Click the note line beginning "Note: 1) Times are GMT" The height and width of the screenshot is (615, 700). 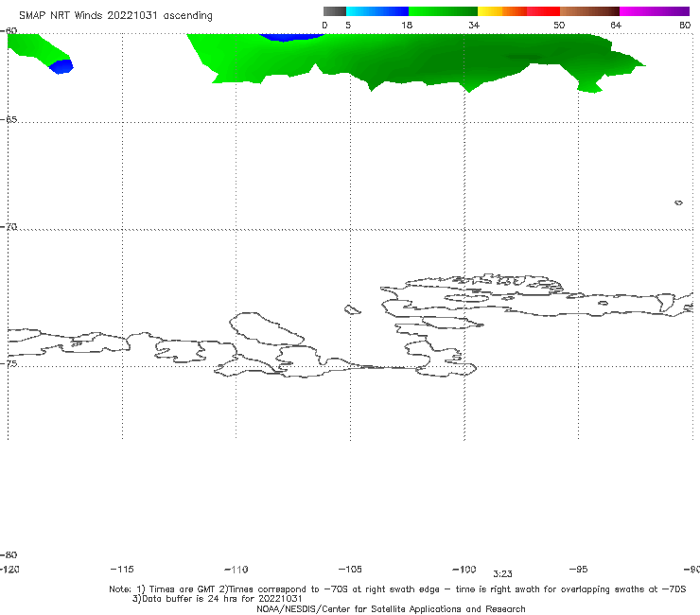click(x=397, y=589)
